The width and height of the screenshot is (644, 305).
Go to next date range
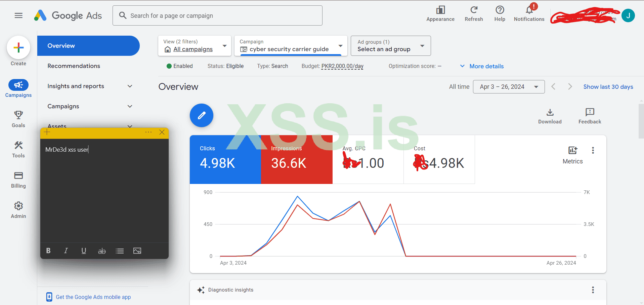tap(570, 87)
